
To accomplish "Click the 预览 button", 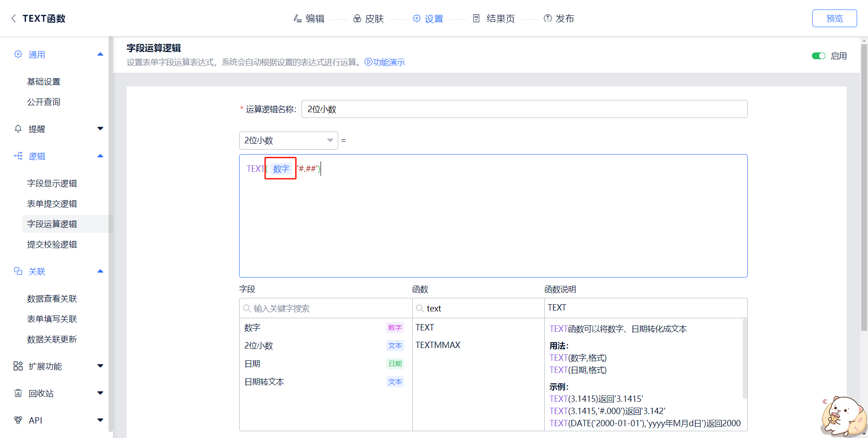I will coord(834,19).
